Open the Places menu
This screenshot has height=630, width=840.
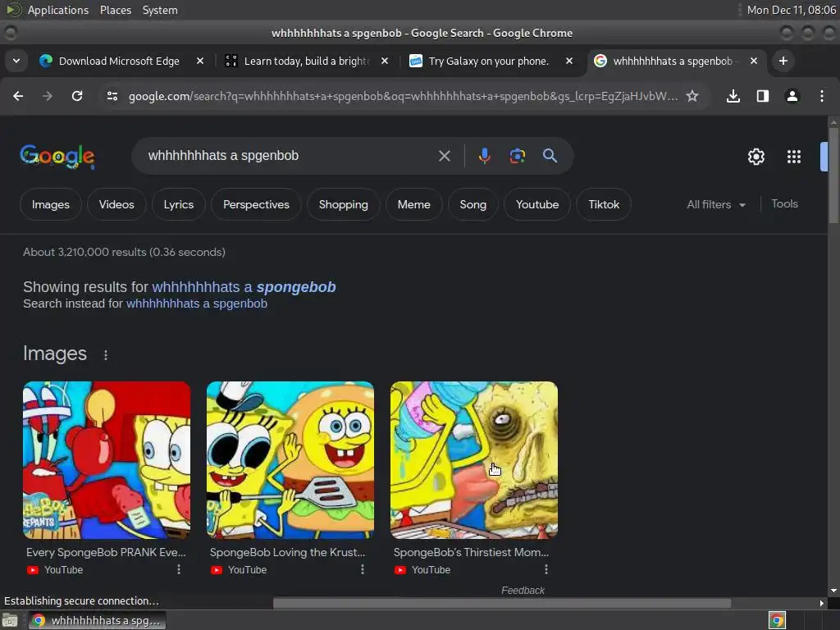pos(115,10)
